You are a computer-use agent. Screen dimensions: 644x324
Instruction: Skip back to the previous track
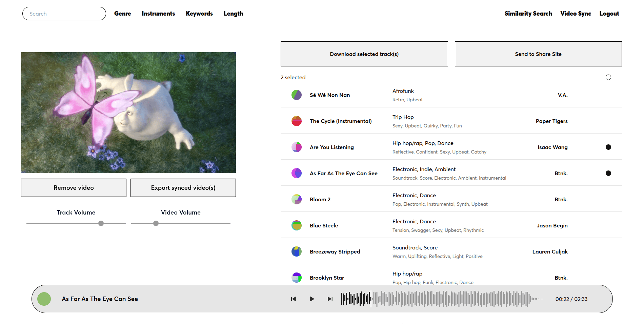pos(294,299)
